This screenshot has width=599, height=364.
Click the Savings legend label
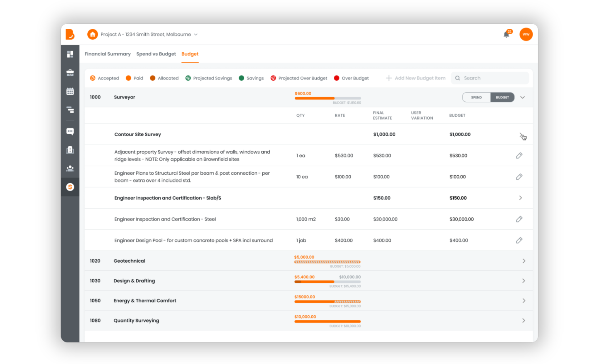(255, 78)
